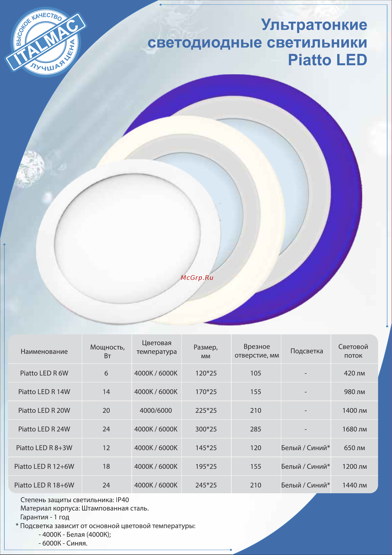This screenshot has height=555, width=392.
Task: Click the '- 6000К - Синяя.' line
Action: click(x=63, y=543)
